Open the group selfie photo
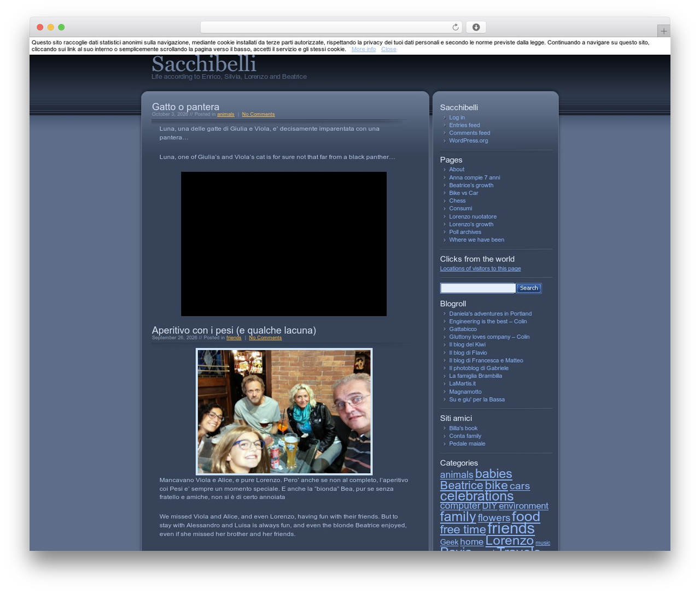 click(x=284, y=411)
